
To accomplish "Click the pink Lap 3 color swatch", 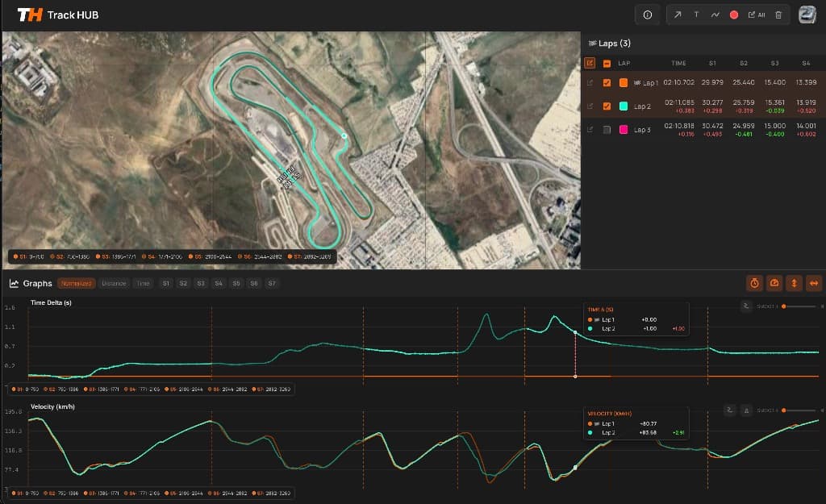I will (624, 130).
